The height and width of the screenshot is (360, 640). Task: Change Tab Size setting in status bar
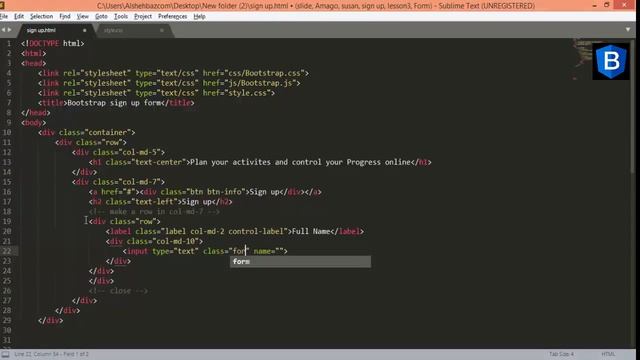561,354
